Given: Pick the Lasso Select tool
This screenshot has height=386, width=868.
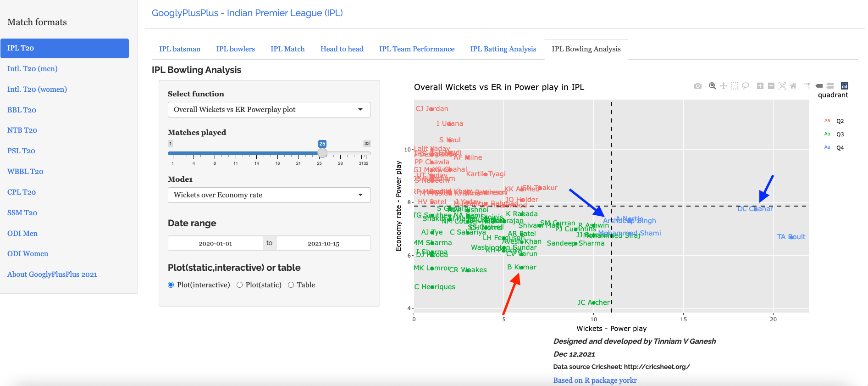Looking at the screenshot, I should 746,86.
